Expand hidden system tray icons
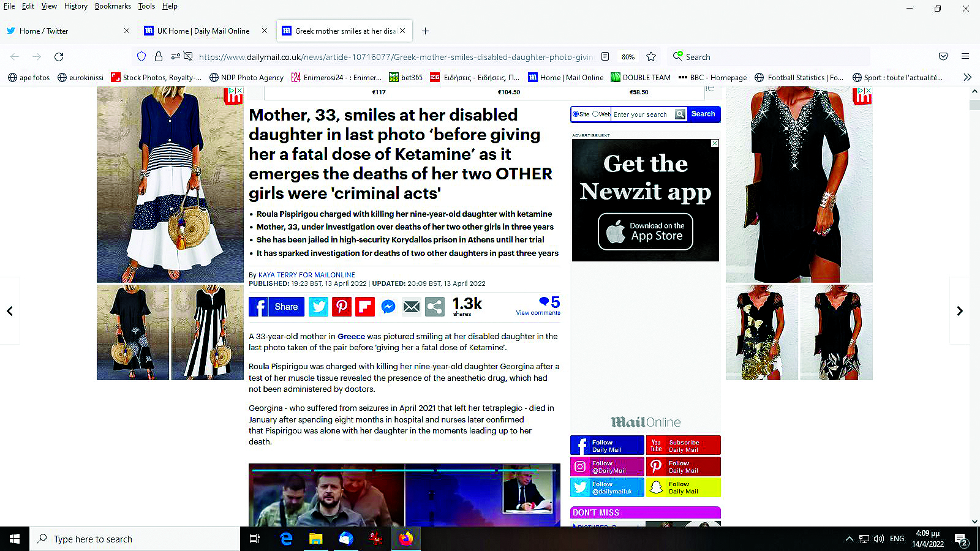Image resolution: width=980 pixels, height=551 pixels. tap(849, 539)
